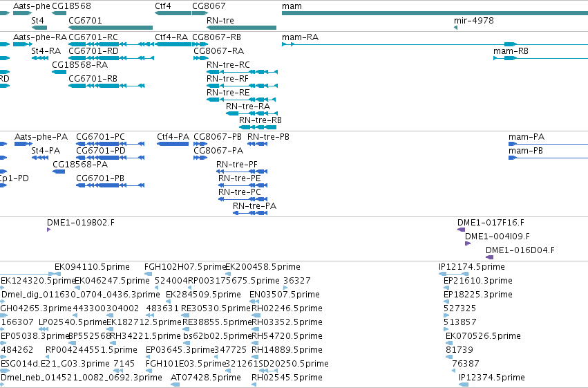Click protein mam-PB

coord(548,158)
